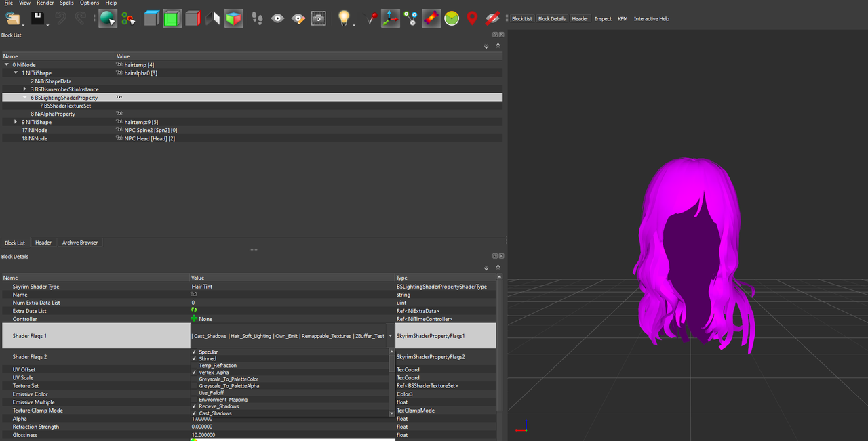Toggle the lighting lightbulb icon

344,18
